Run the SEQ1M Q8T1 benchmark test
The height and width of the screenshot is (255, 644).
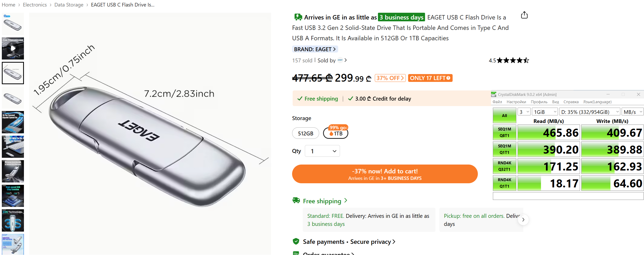tap(504, 132)
